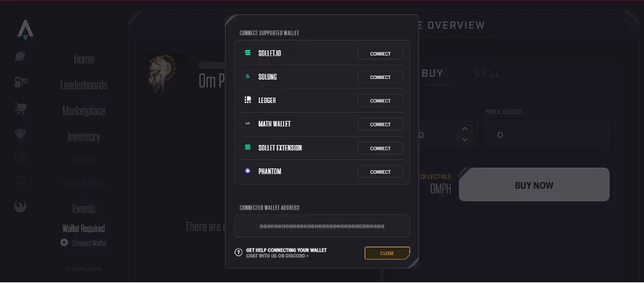Switch to the SELL tab
The image size is (644, 283).
pyautogui.click(x=488, y=73)
